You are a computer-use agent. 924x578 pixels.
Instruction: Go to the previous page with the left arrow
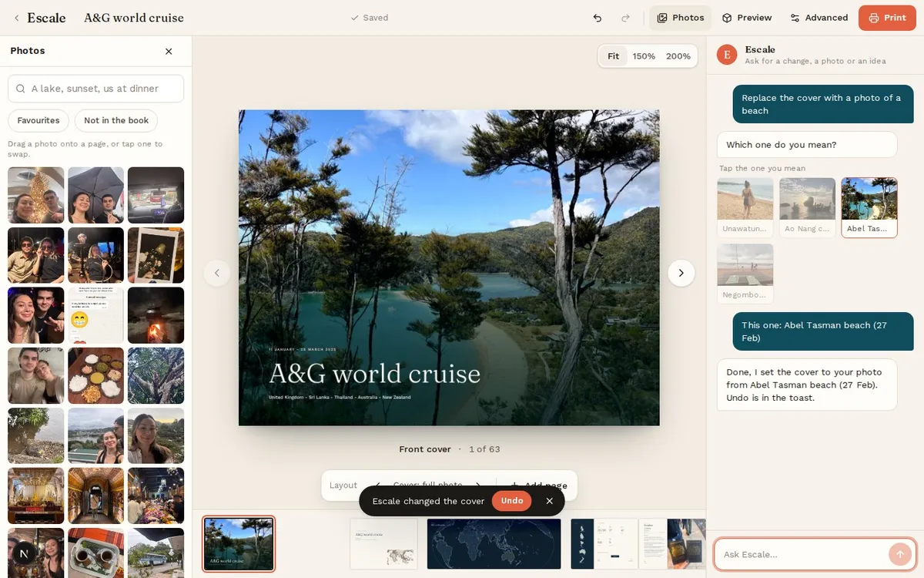[217, 273]
